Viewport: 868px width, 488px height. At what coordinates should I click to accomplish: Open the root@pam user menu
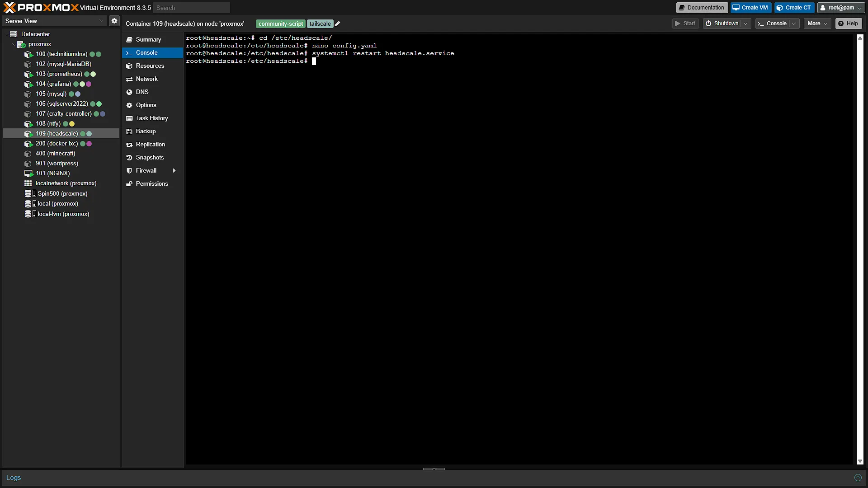coord(841,8)
